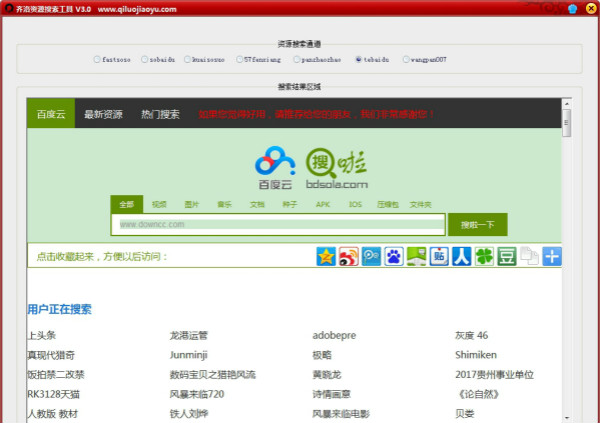Screen dimensions: 600x423
Task: Open the 风暴来临720 search link
Action: tap(197, 394)
